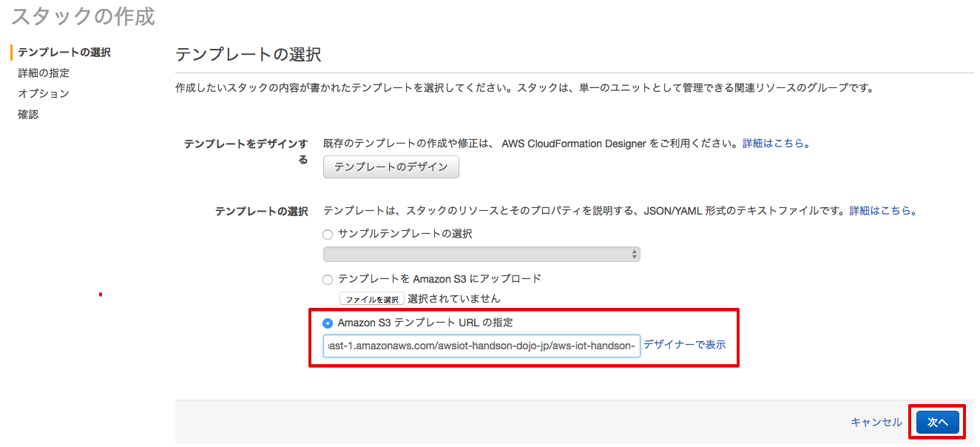Click the 次へ button
This screenshot has height=447, width=980.
click(x=937, y=422)
